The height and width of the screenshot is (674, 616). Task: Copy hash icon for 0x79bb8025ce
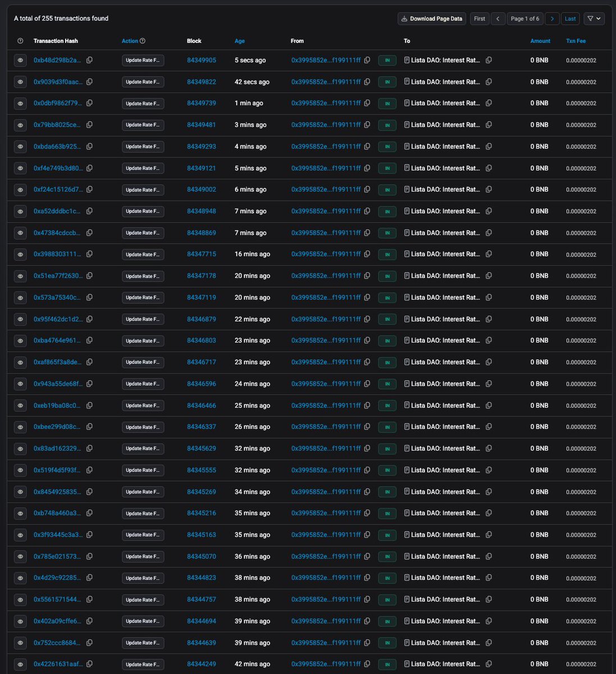pyautogui.click(x=89, y=125)
